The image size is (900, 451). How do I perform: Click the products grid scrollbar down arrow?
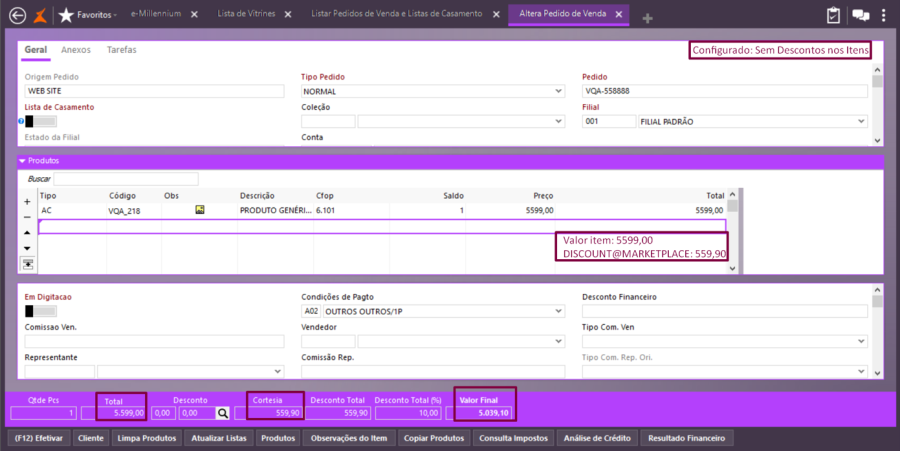click(x=732, y=268)
